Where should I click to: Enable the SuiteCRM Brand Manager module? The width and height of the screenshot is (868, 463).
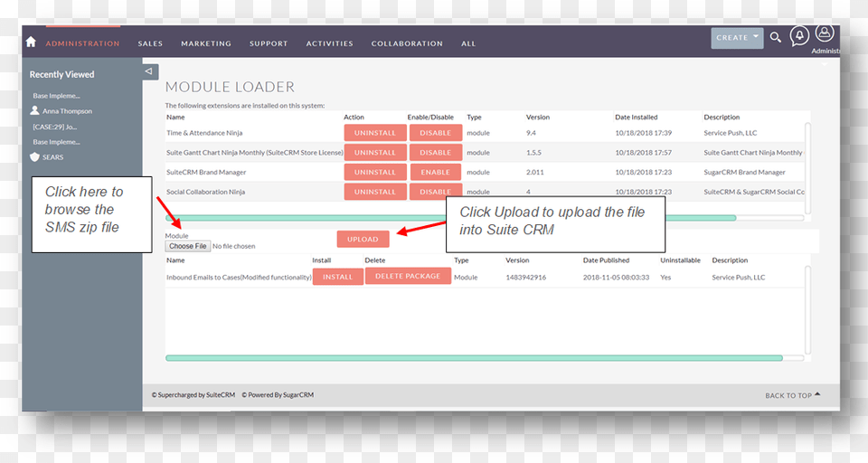[435, 172]
